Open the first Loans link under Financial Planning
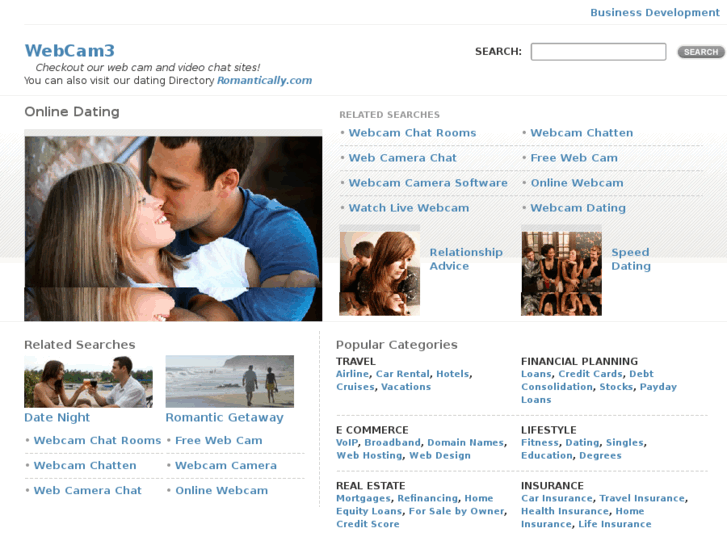The image size is (727, 545). coord(536,374)
